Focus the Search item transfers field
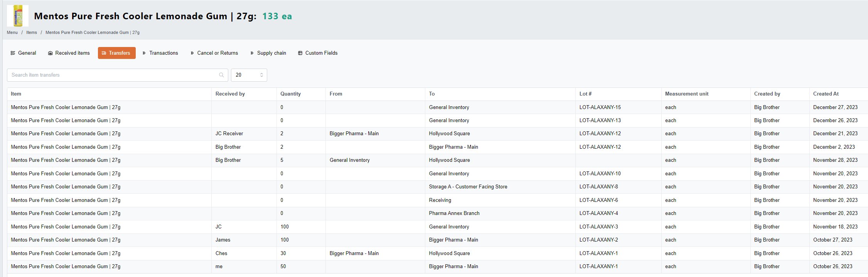The width and height of the screenshot is (868, 277). coord(118,75)
